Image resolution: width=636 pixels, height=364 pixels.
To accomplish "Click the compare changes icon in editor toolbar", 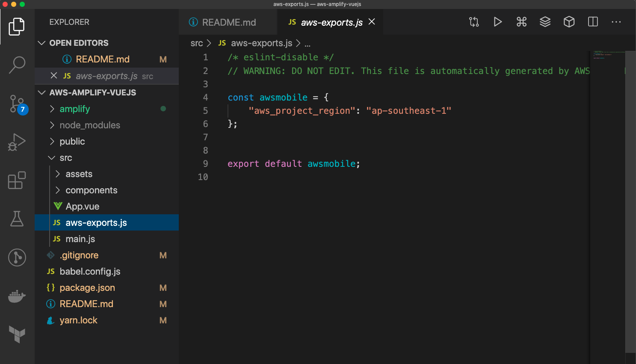I will point(474,22).
